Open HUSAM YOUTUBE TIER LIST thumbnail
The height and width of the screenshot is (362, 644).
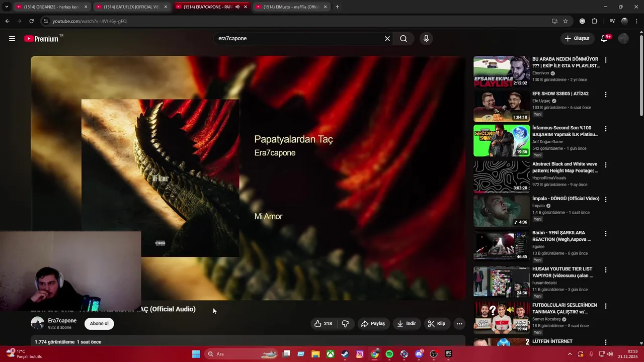click(x=501, y=282)
